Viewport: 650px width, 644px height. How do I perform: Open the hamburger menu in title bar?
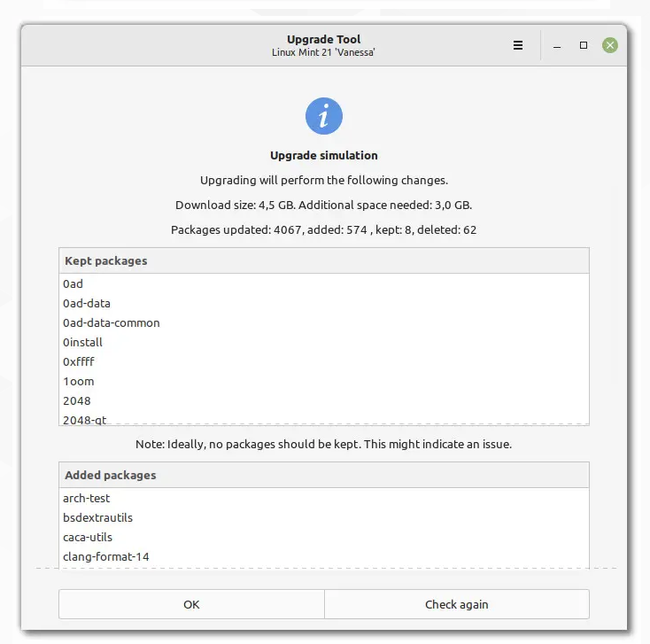[x=518, y=46]
